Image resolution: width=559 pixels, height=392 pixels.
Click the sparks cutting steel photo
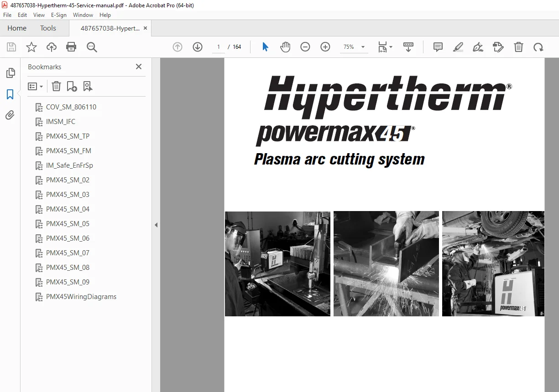(x=386, y=264)
